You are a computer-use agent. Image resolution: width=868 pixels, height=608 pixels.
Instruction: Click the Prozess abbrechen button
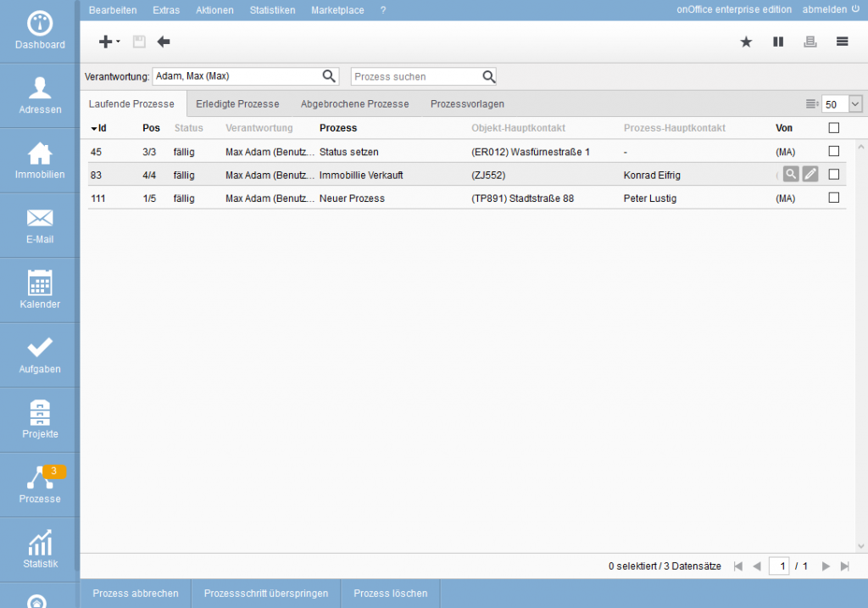point(136,594)
